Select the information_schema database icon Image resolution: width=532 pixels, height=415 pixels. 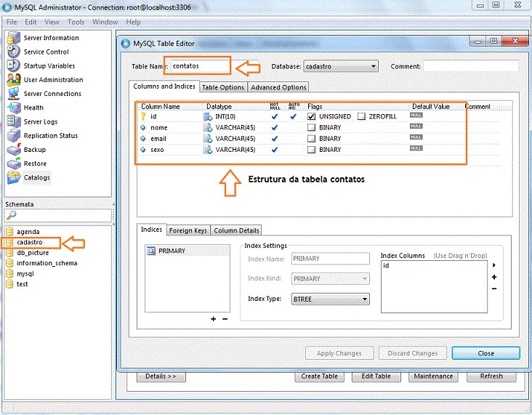(9, 263)
